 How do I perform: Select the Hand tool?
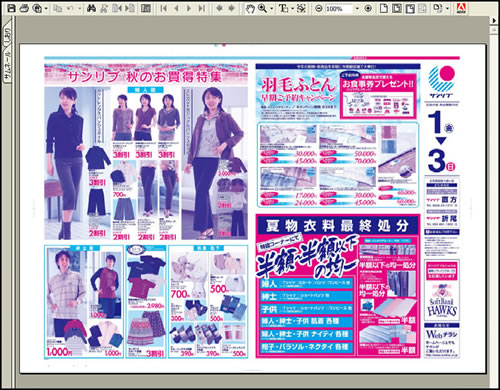(x=250, y=8)
